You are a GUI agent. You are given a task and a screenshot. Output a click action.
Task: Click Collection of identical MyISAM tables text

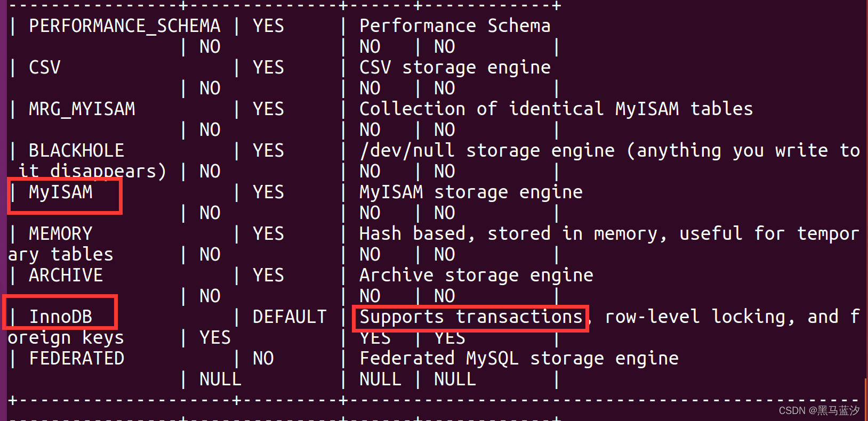pos(556,109)
